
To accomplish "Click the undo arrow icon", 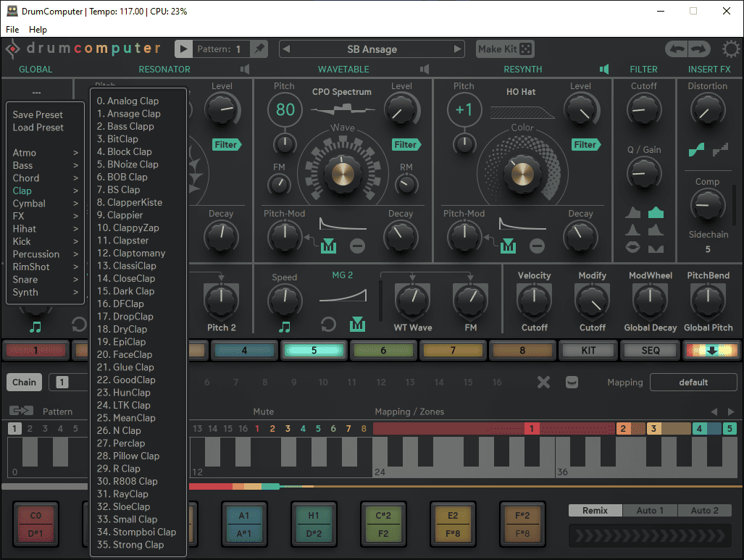I will coord(677,49).
